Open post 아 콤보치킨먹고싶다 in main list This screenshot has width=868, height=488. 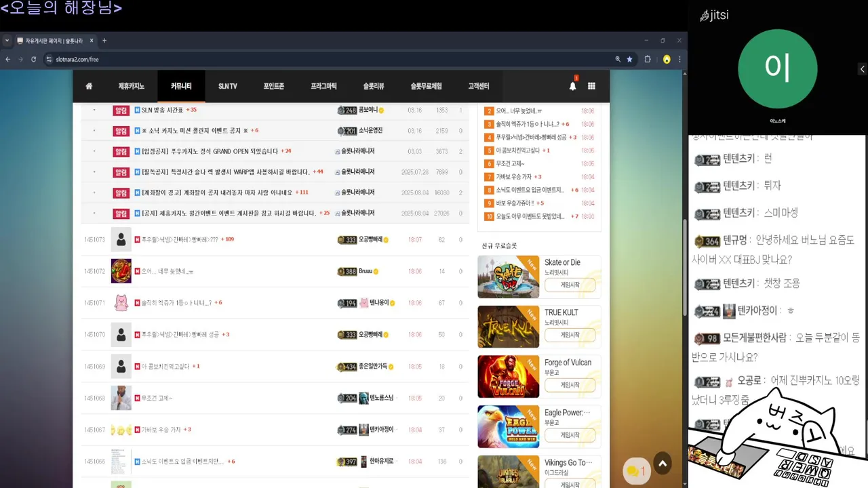coord(165,367)
